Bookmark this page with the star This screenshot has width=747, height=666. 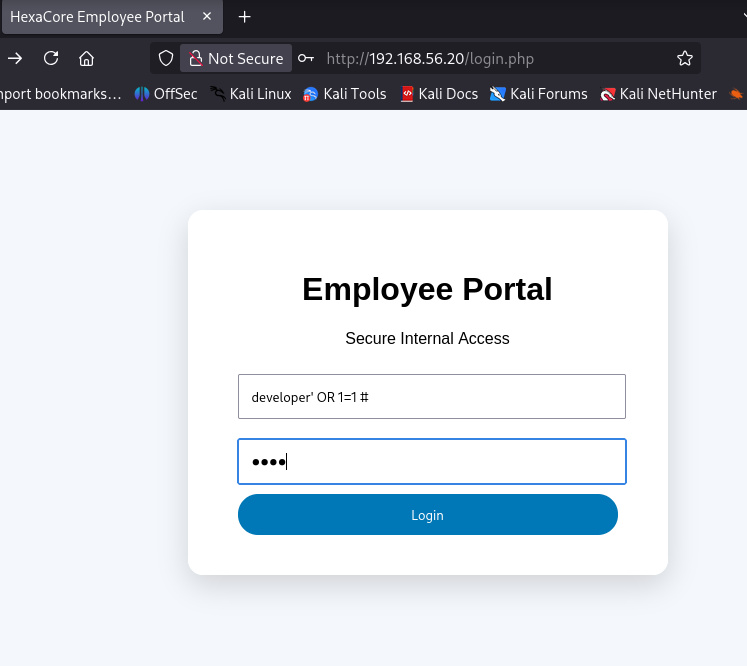click(685, 58)
